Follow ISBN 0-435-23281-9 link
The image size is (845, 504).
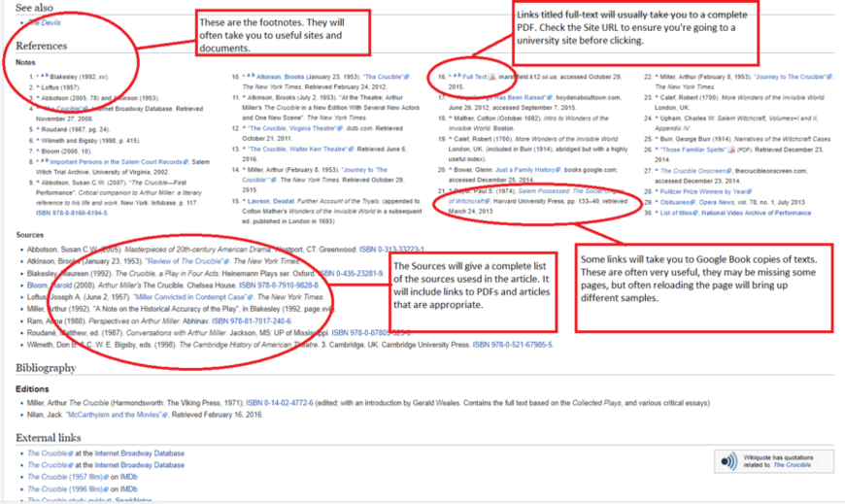(352, 273)
